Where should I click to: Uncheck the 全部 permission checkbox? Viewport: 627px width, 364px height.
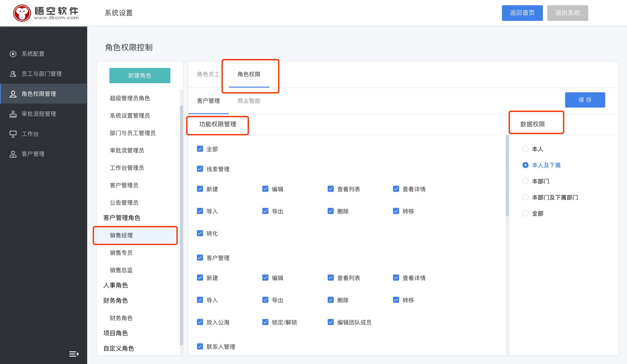pos(200,149)
